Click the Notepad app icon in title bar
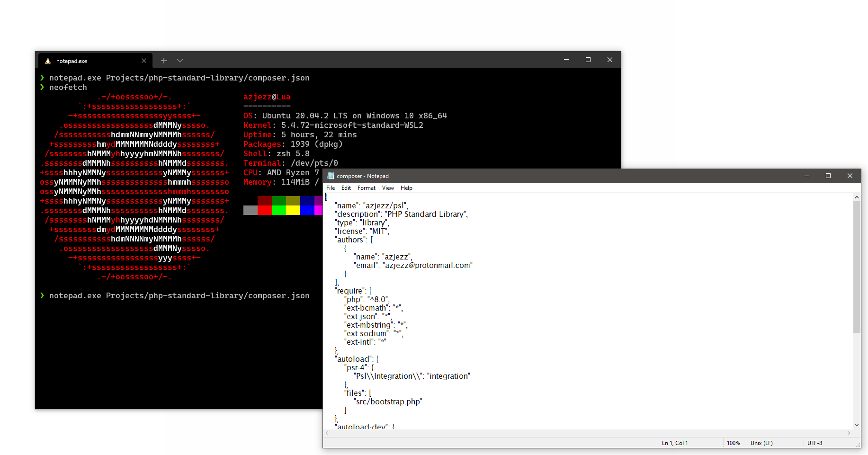 (331, 176)
